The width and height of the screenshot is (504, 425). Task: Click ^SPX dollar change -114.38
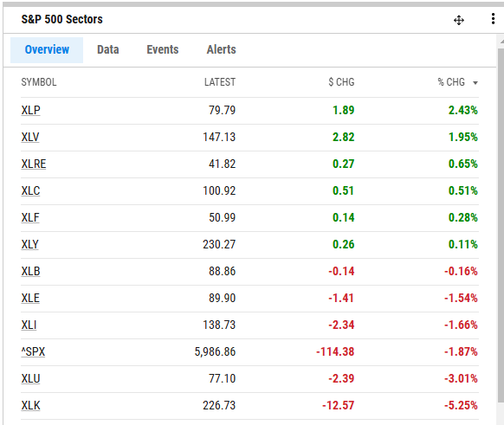point(335,351)
